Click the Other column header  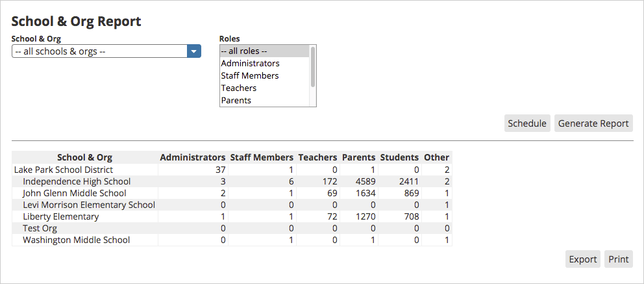coord(437,157)
